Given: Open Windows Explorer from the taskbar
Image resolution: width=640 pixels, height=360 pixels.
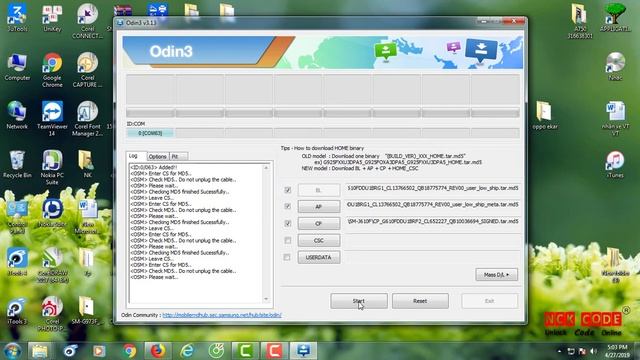Looking at the screenshot, I should click(x=40, y=351).
